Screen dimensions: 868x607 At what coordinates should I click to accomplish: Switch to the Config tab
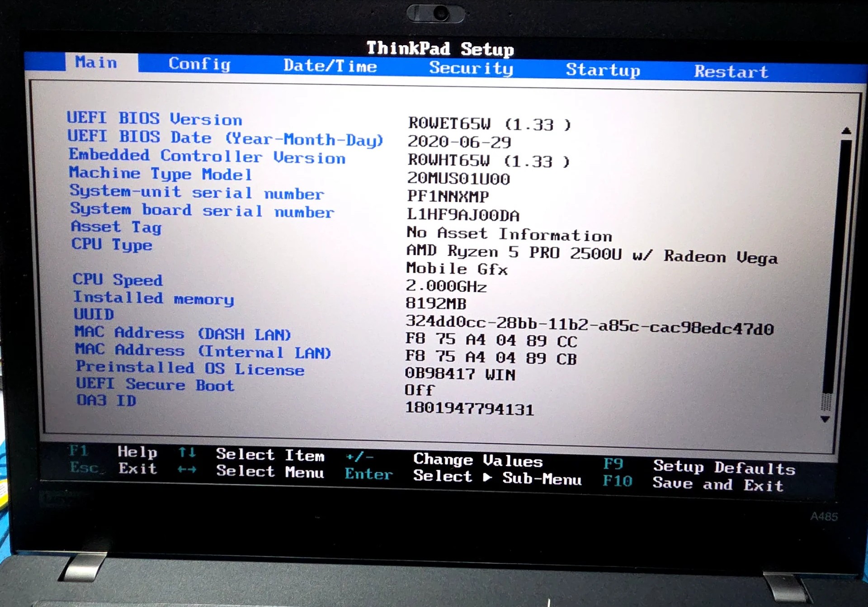(x=199, y=64)
